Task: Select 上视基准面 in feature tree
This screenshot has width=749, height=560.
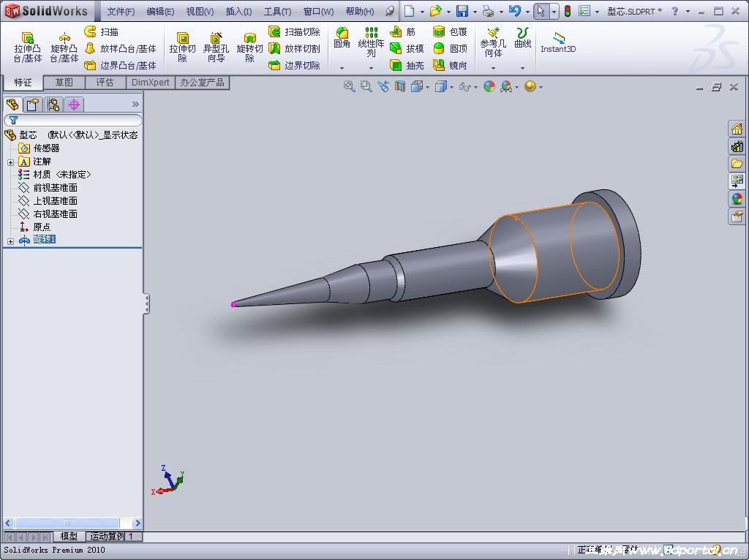Action: tap(48, 200)
